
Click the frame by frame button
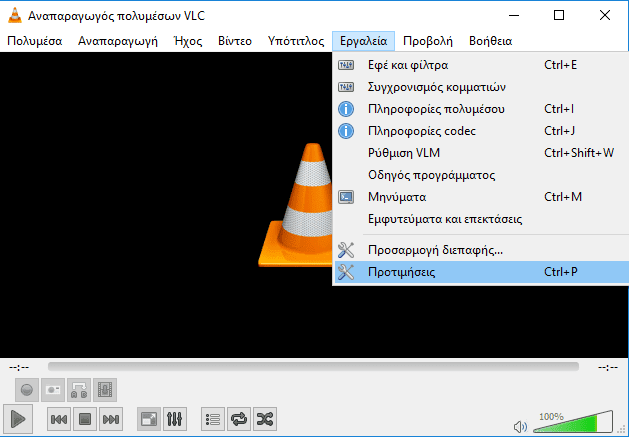105,390
